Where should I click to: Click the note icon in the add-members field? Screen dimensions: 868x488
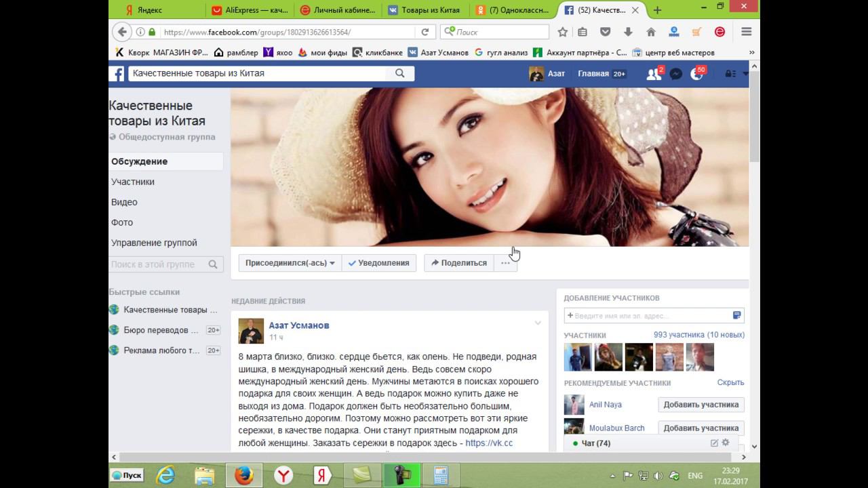[737, 316]
